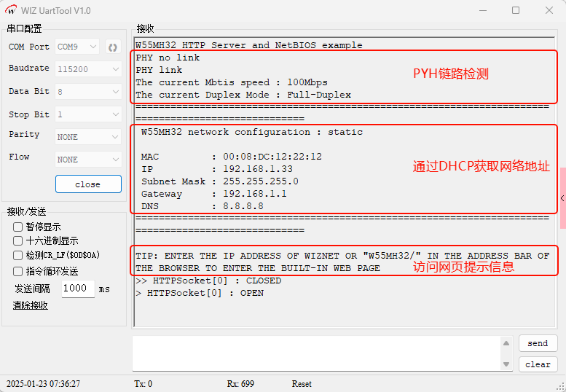The width and height of the screenshot is (566, 392).
Task: Expand the Stop Bit dropdown
Action: [88, 114]
